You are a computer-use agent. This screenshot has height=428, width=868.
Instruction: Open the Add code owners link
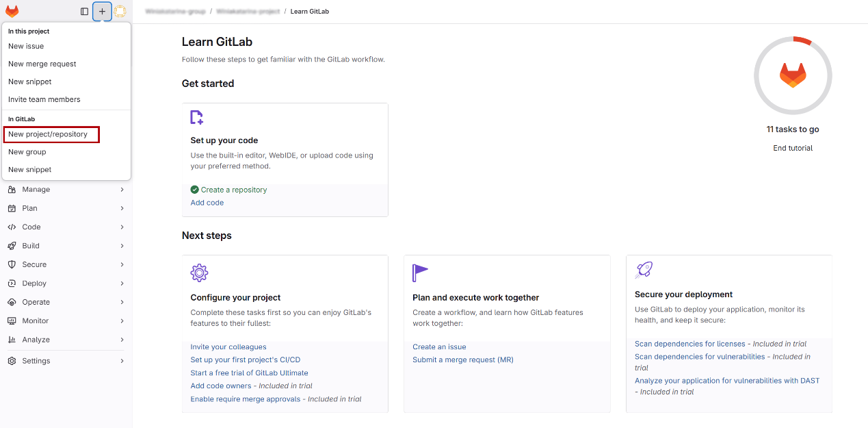221,386
